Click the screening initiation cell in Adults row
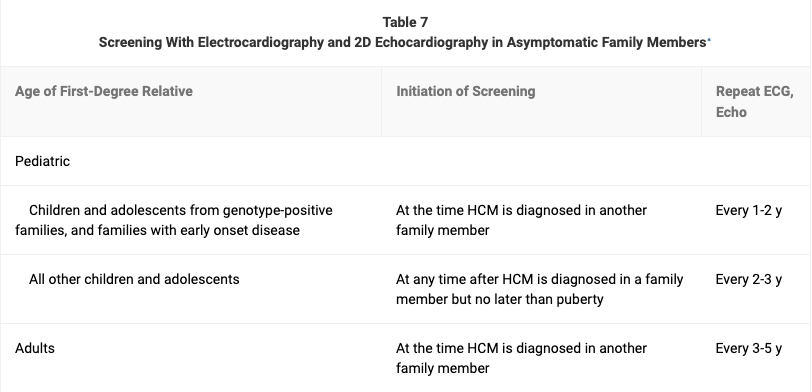Image resolution: width=812 pixels, height=392 pixels. 521,358
